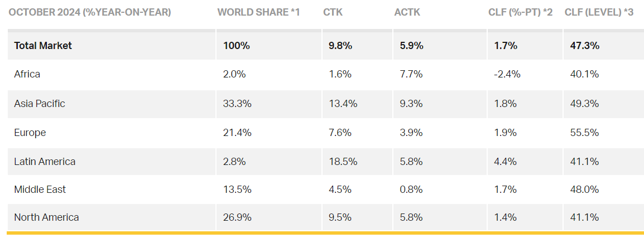644x238 pixels.
Task: Select the Europe row label
Action: coord(30,133)
